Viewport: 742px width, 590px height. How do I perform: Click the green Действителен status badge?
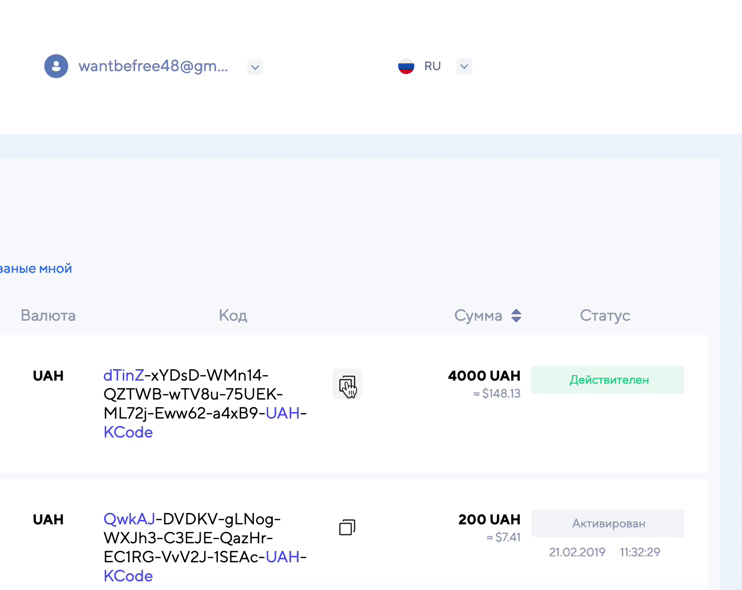(x=608, y=380)
